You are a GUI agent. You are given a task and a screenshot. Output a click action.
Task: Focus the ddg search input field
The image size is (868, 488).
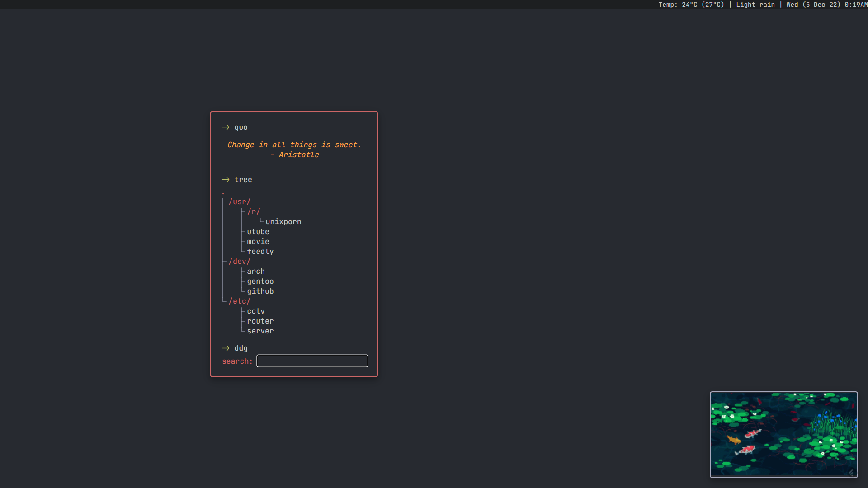coord(312,361)
